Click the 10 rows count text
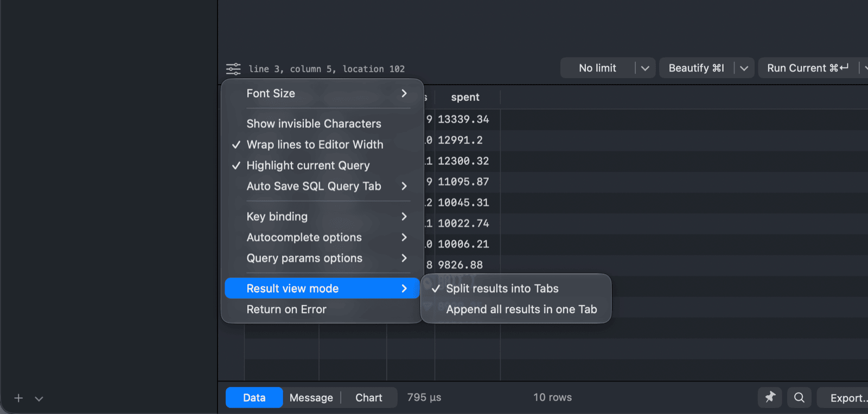868x414 pixels. tap(552, 397)
